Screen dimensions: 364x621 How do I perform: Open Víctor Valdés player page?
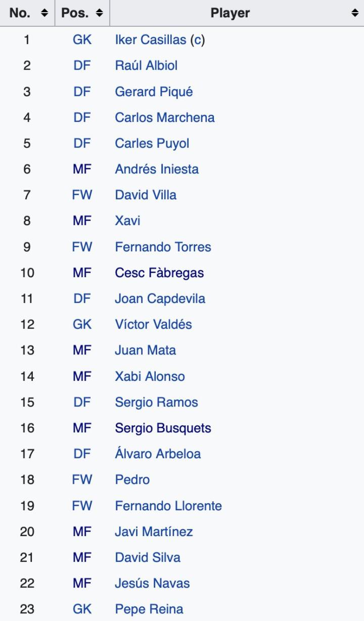pyautogui.click(x=153, y=325)
